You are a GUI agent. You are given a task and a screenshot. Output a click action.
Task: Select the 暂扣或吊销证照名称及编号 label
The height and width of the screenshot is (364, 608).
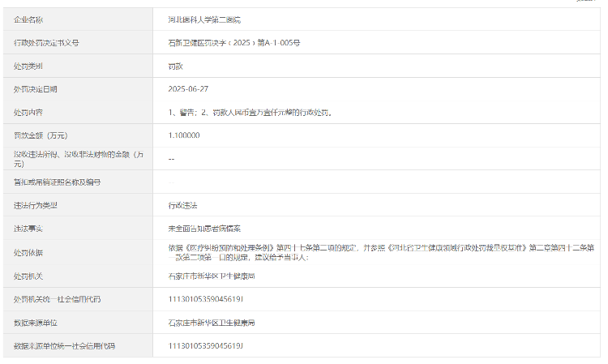coord(57,182)
